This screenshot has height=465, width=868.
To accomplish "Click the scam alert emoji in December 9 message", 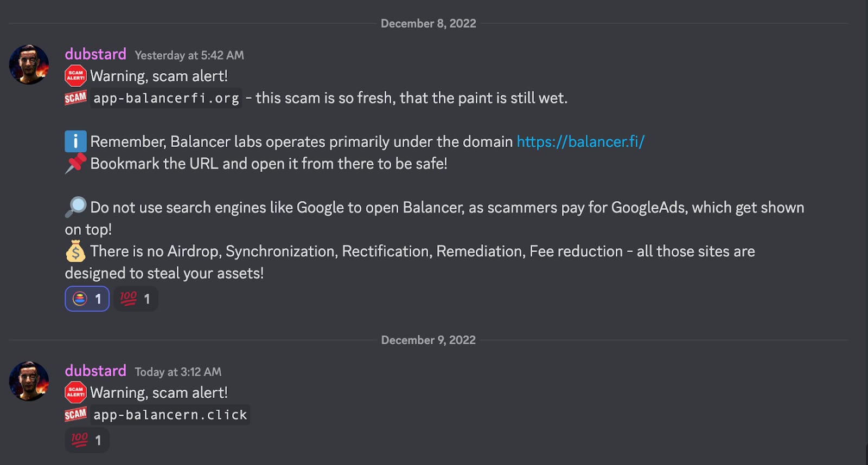I will tap(76, 392).
